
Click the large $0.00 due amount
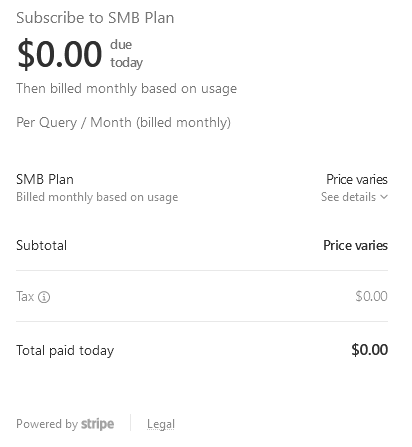[x=60, y=54]
